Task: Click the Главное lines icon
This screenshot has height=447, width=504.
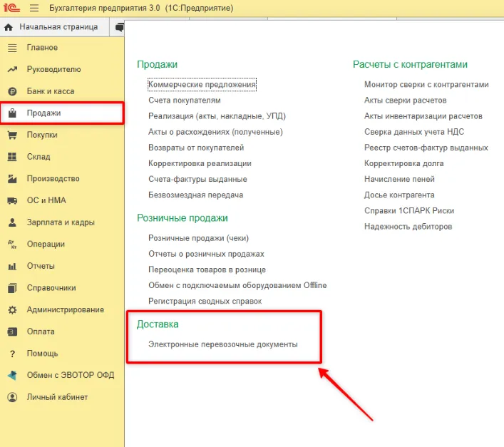Action: [12, 48]
